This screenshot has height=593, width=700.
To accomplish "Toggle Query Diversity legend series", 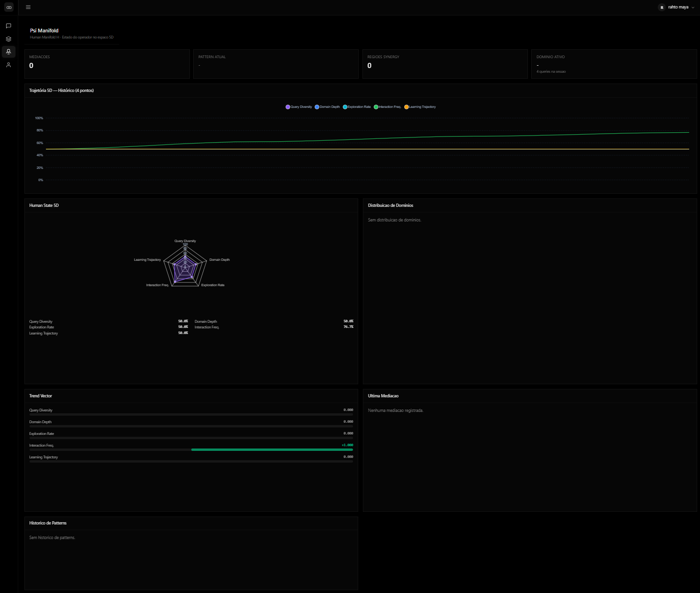I will [x=299, y=107].
